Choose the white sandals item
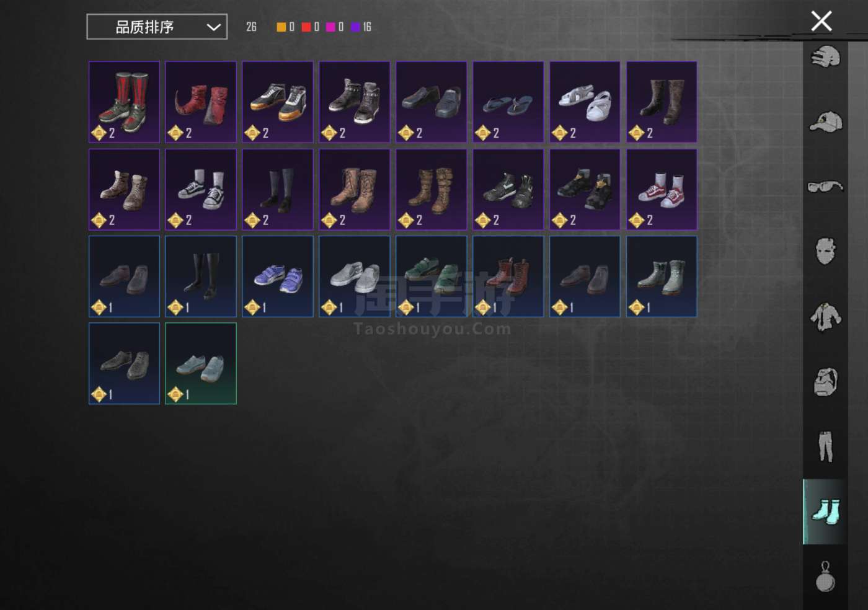Viewport: 868px width, 610px height. [x=585, y=102]
